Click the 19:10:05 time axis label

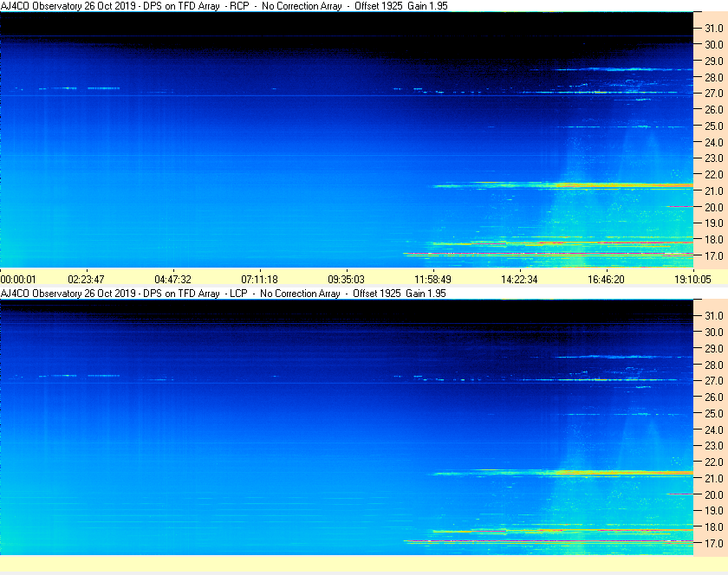(x=692, y=280)
